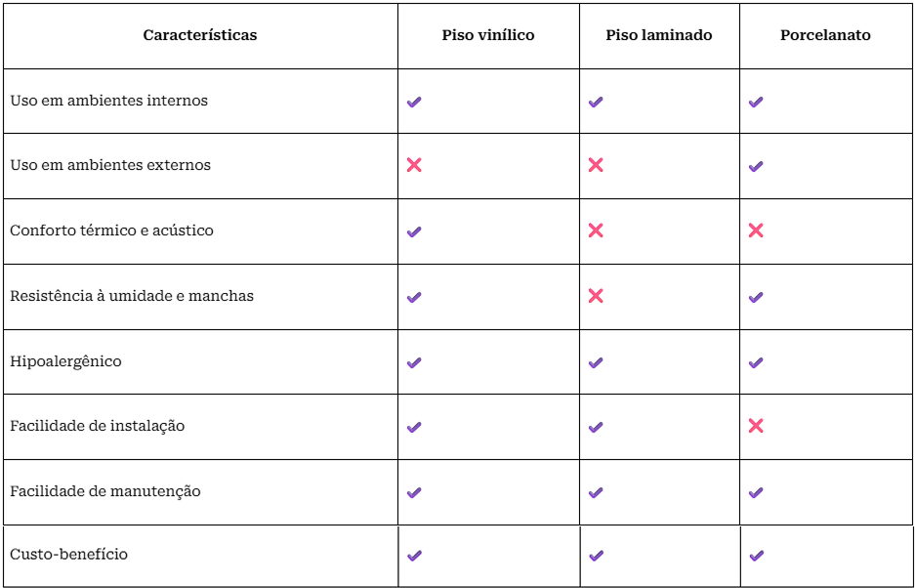Click Piso vinílico checkmark for Hipoalergênico
This screenshot has height=588, width=915.
pyautogui.click(x=414, y=362)
